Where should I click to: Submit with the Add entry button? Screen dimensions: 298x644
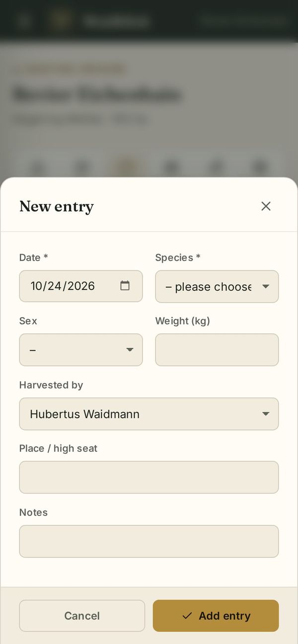(x=216, y=616)
